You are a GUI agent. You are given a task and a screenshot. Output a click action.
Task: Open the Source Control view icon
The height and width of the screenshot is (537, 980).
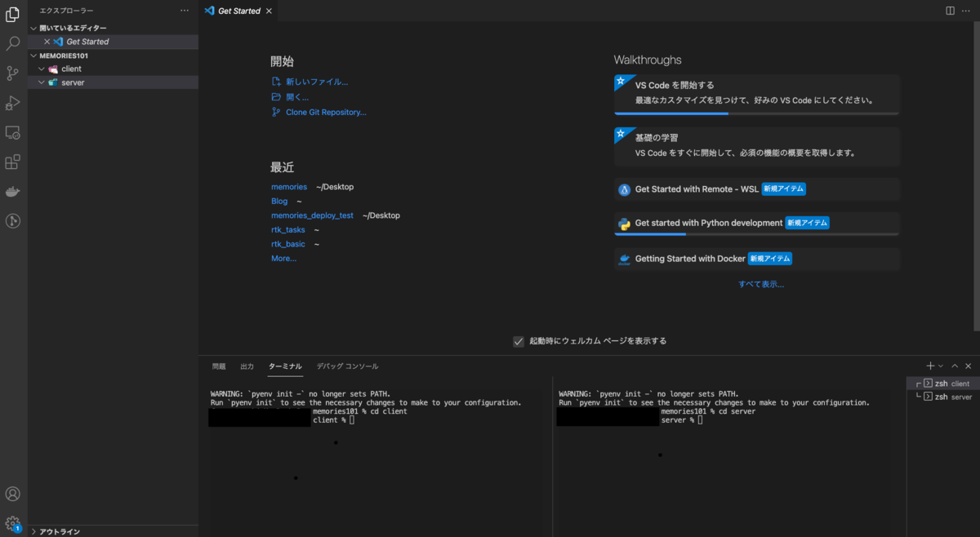13,73
